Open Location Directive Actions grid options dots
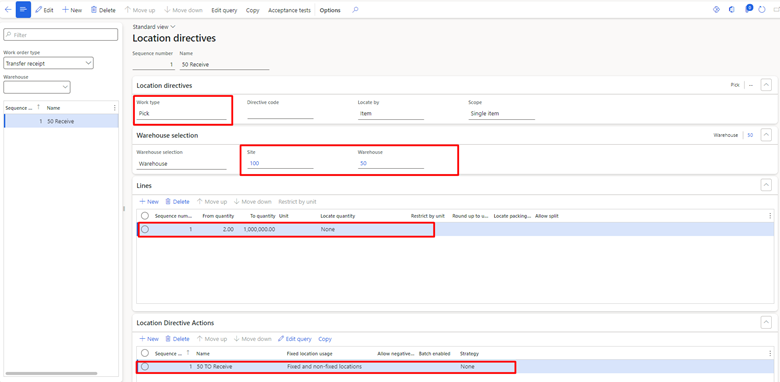Screen dimensions: 780x382 (x=770, y=353)
